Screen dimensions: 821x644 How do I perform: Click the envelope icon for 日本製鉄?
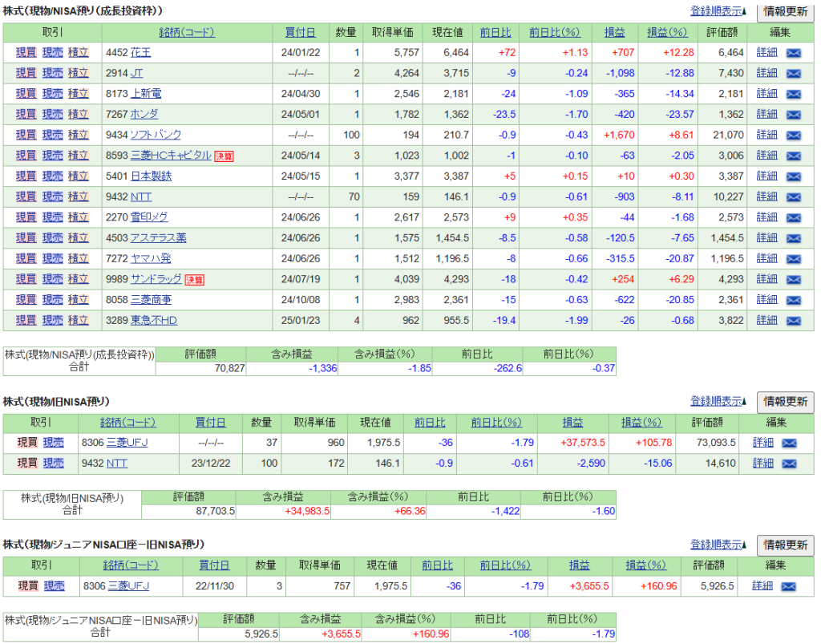click(793, 176)
